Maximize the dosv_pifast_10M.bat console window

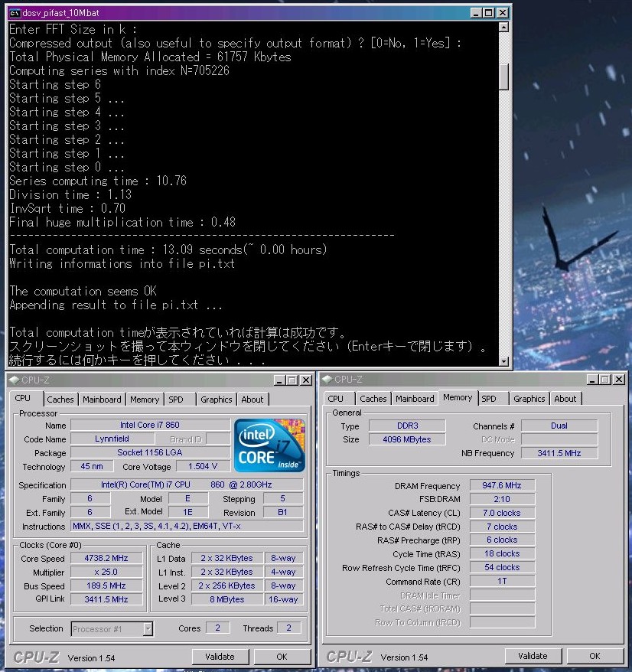pyautogui.click(x=488, y=13)
